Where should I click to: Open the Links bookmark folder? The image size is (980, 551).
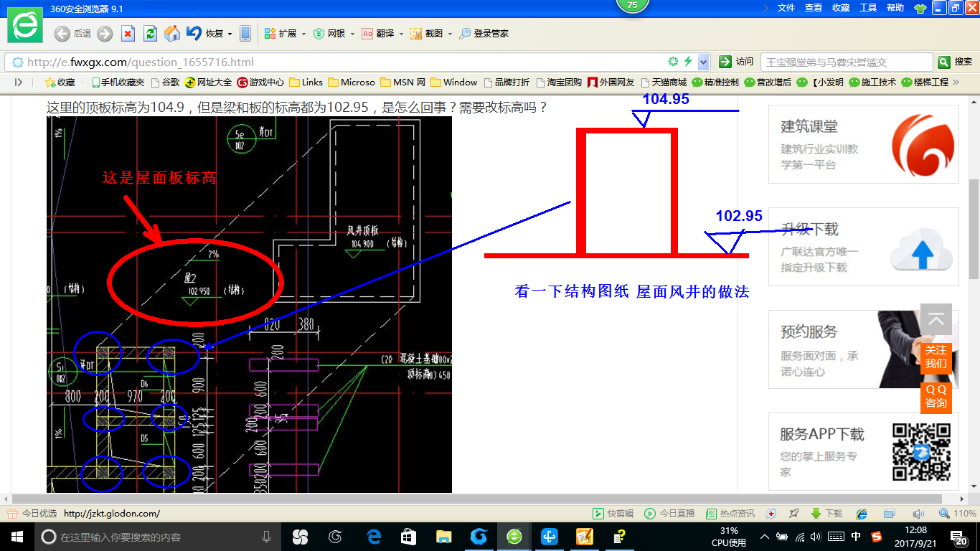point(306,83)
